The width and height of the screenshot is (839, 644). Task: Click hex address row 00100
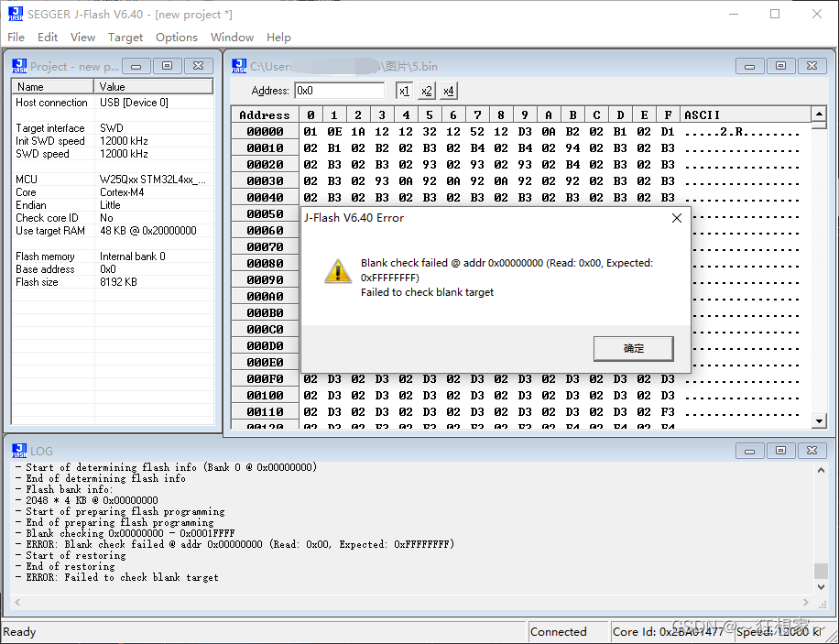(265, 396)
